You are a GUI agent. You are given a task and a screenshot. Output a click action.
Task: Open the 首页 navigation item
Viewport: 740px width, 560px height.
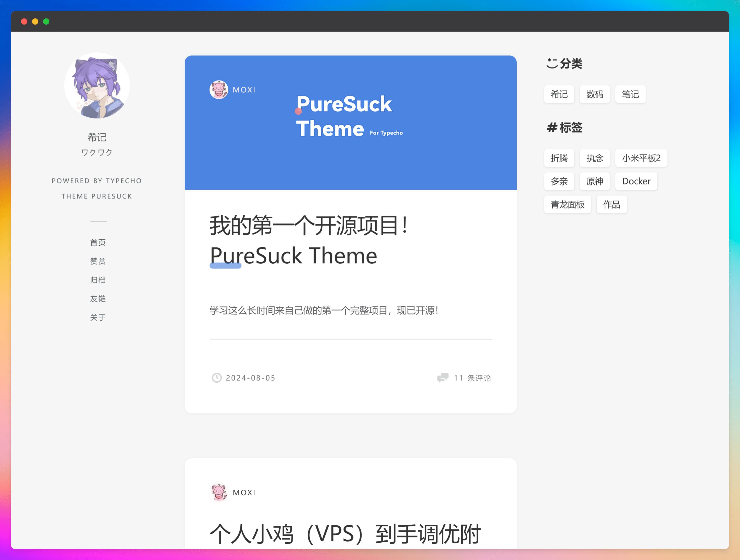(x=98, y=242)
